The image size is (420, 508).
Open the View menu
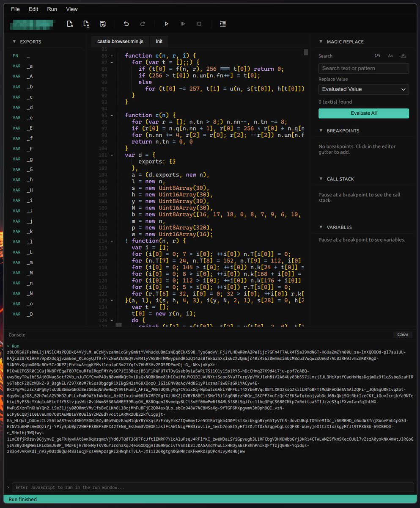pyautogui.click(x=72, y=9)
